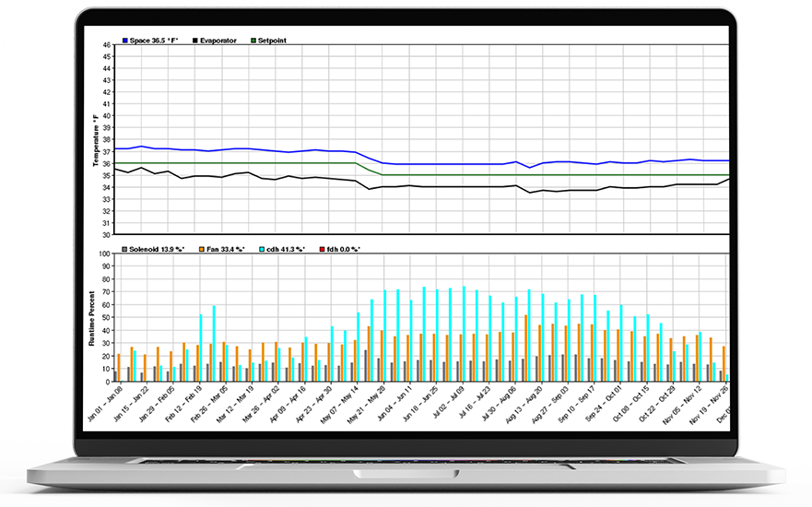Click the 'Sep 24 – Oct 01' date label
Viewport: 812px width, 507px height.
(604, 404)
